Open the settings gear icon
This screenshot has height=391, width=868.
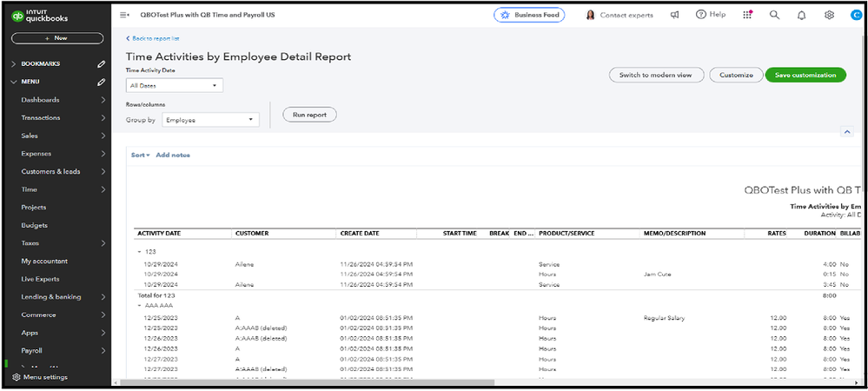tap(829, 15)
